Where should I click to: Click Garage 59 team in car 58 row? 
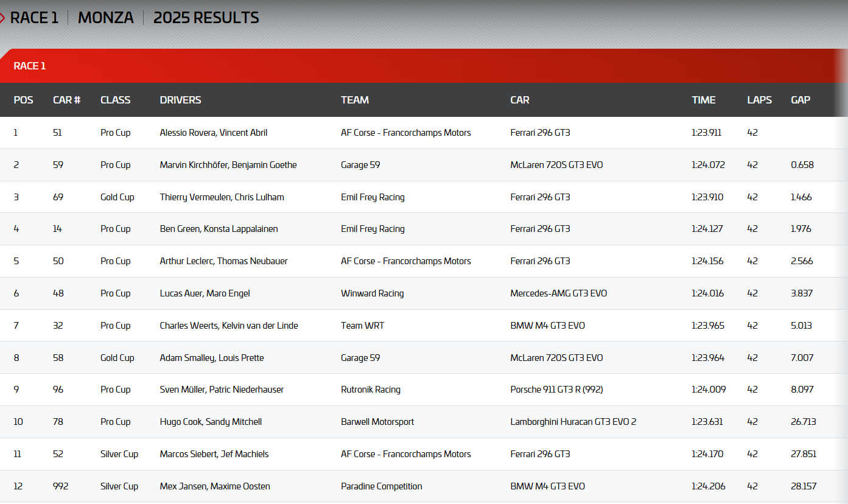pos(360,358)
